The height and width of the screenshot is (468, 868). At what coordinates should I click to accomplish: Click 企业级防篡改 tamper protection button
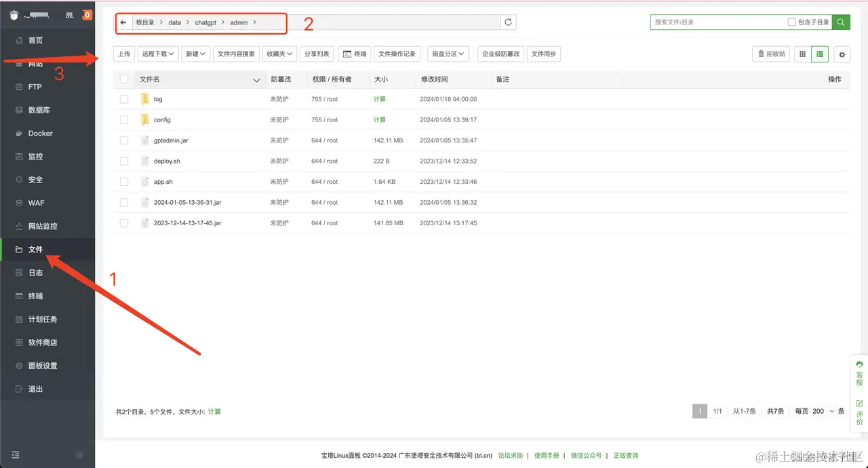(x=500, y=54)
